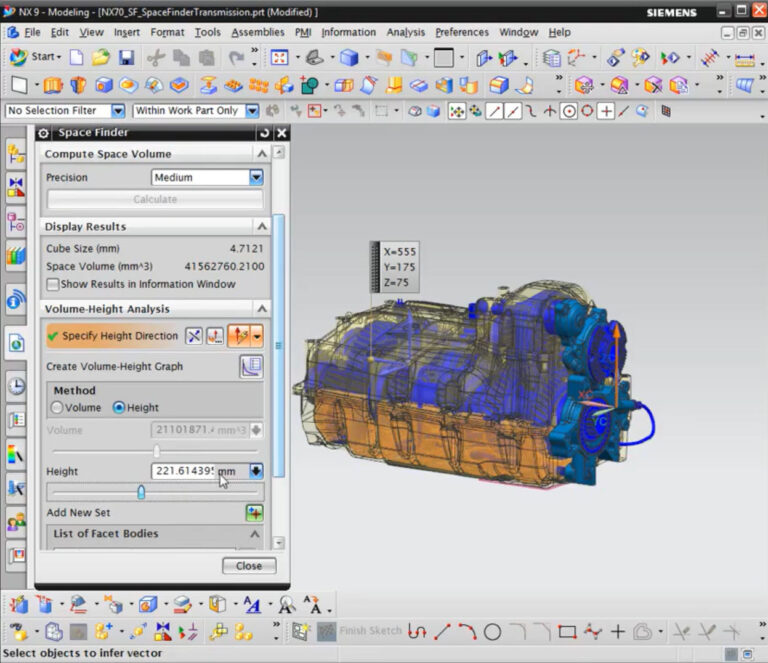Open the vector type dropdown arrow
Viewport: 768px width, 663px height.
click(x=257, y=336)
